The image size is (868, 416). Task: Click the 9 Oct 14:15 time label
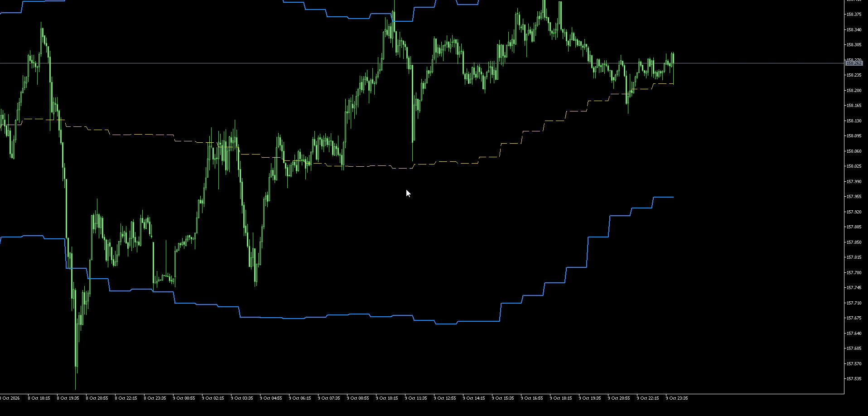(x=474, y=398)
